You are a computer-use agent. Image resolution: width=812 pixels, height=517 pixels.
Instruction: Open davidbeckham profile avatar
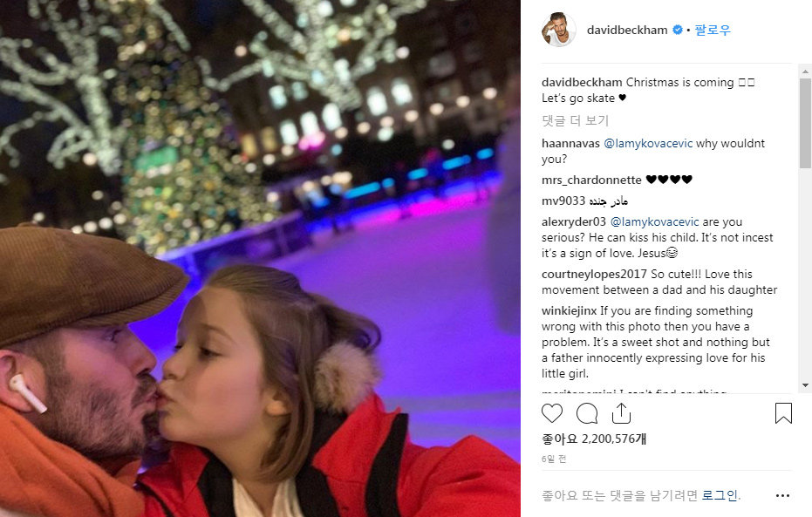559,30
